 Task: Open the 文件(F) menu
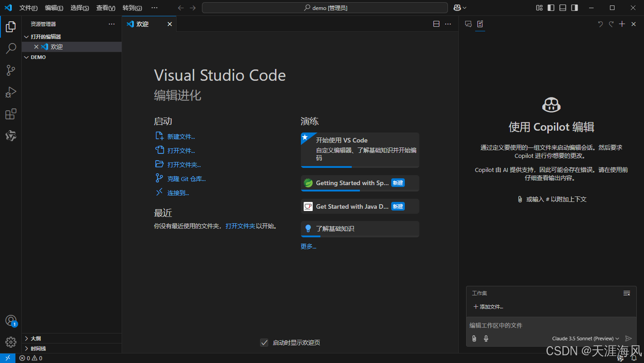pyautogui.click(x=29, y=8)
